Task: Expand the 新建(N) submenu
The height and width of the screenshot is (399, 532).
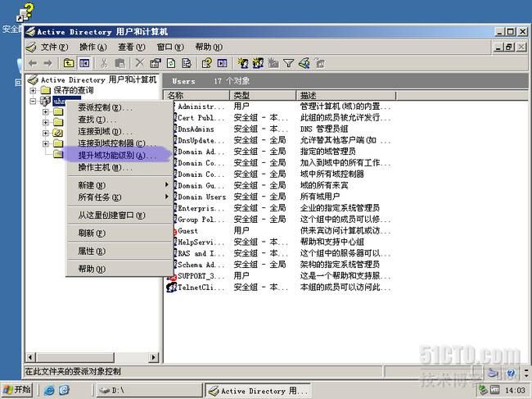Action: click(x=119, y=185)
